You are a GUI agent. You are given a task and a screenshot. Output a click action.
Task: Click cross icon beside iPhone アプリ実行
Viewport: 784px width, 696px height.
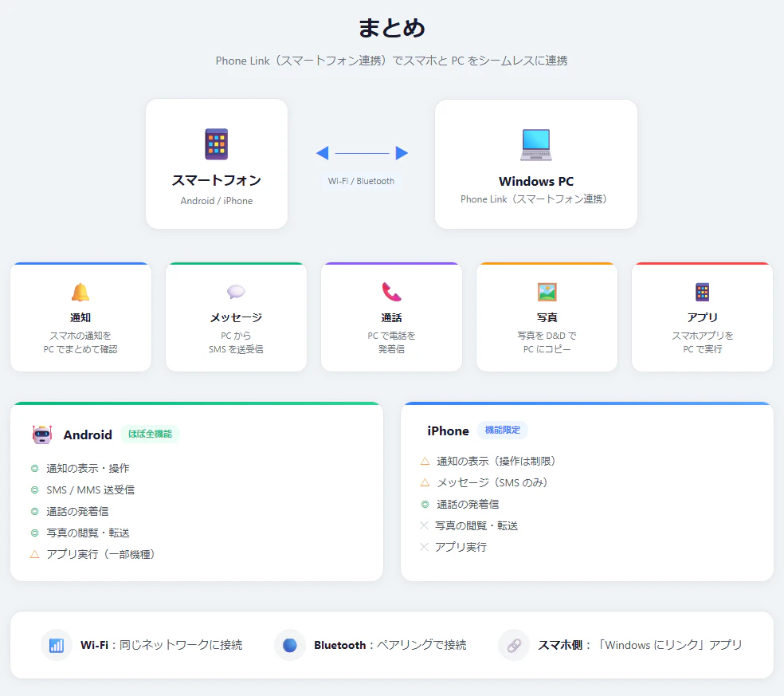(425, 547)
